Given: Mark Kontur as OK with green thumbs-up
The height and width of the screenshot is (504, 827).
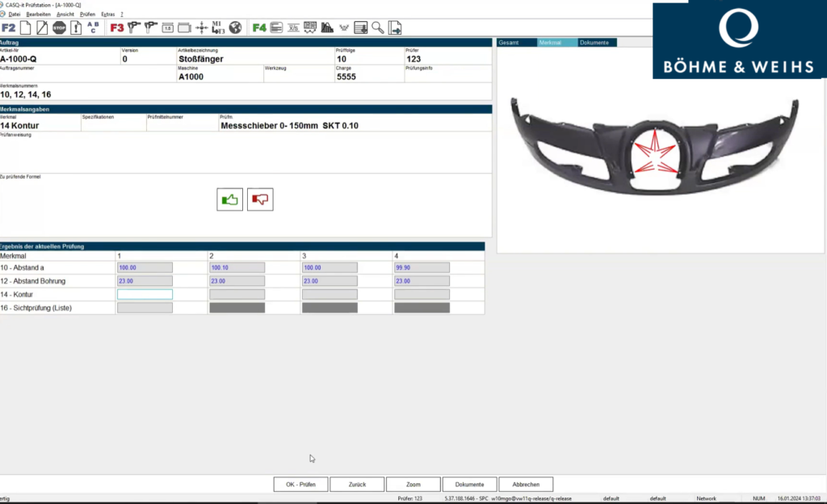Looking at the screenshot, I should 230,199.
